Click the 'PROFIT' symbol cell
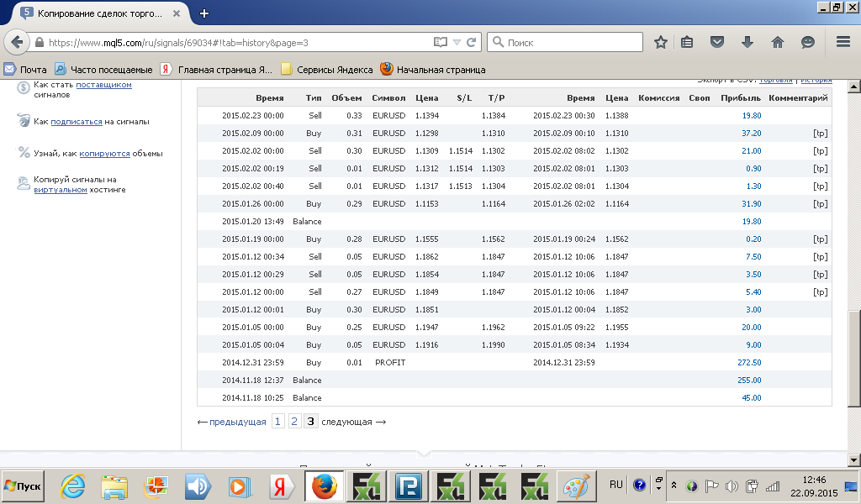 coord(390,363)
